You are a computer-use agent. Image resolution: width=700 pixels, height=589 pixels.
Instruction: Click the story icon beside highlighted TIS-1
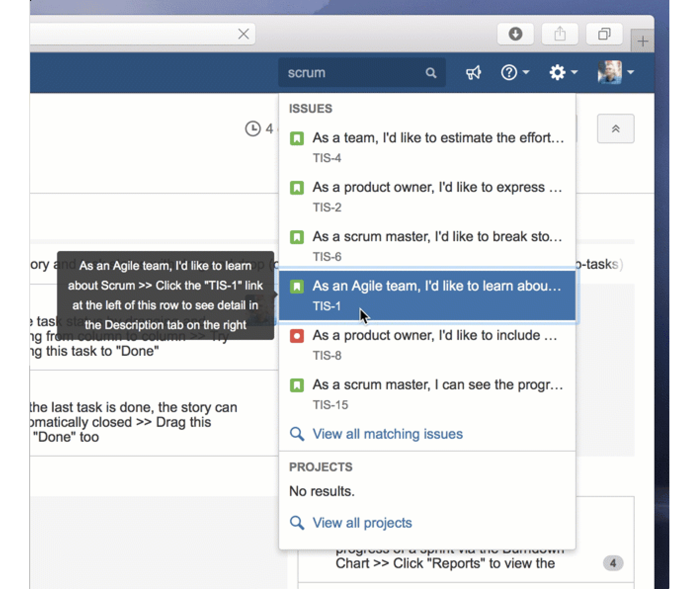[297, 287]
